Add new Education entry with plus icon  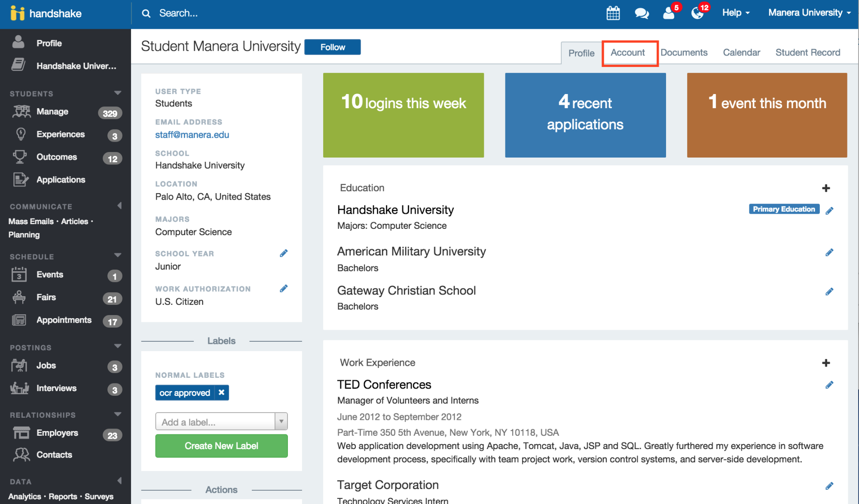[x=825, y=188]
